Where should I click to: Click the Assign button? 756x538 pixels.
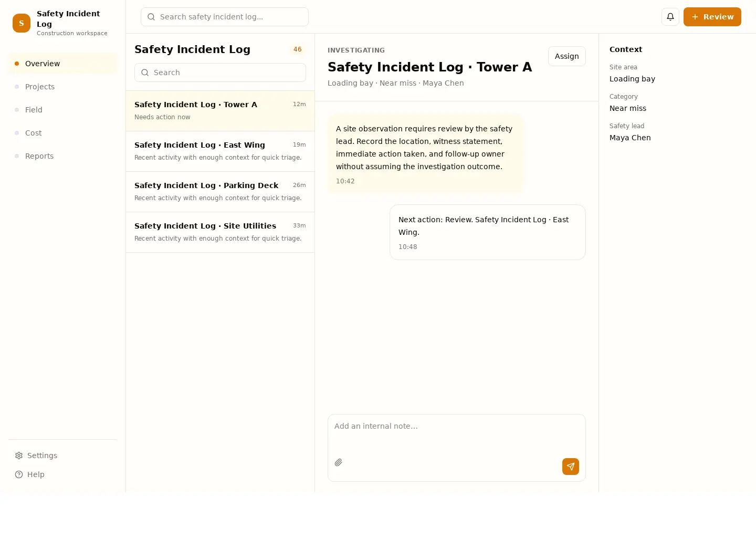(567, 56)
